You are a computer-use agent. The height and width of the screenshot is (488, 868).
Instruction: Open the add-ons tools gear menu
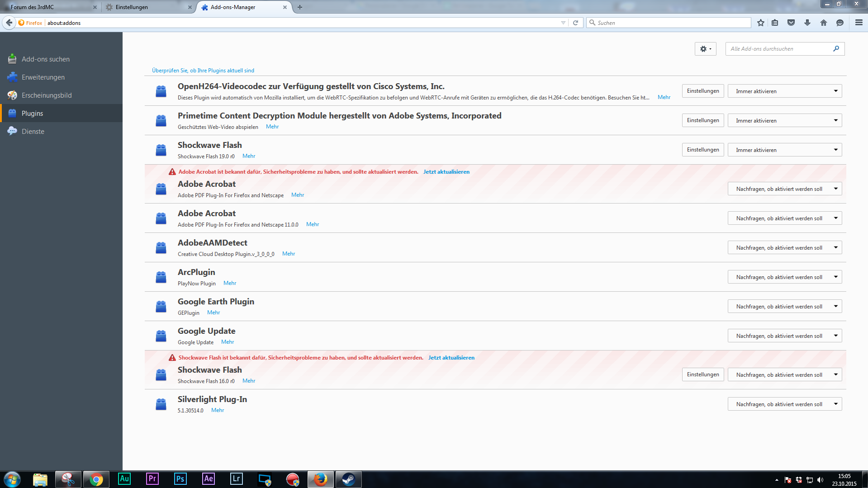pyautogui.click(x=706, y=49)
